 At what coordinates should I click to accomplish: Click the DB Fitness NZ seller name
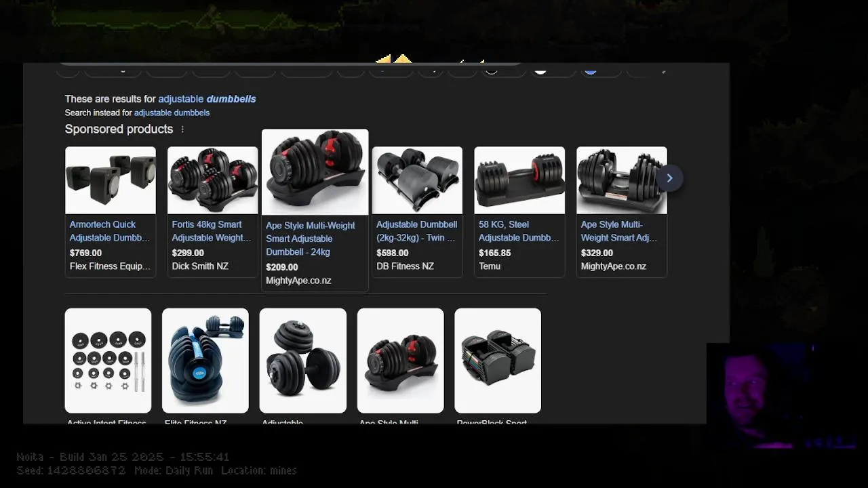point(405,266)
